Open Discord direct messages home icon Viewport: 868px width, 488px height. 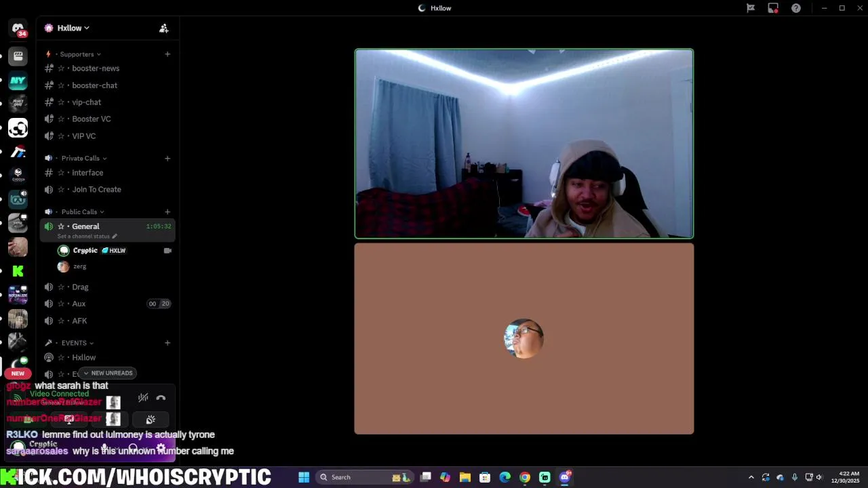coord(18,29)
